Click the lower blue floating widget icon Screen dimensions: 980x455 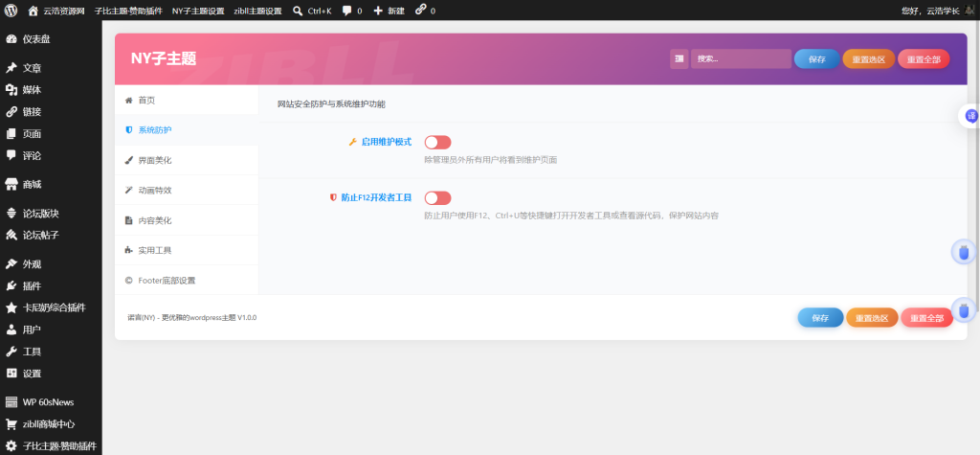point(964,309)
